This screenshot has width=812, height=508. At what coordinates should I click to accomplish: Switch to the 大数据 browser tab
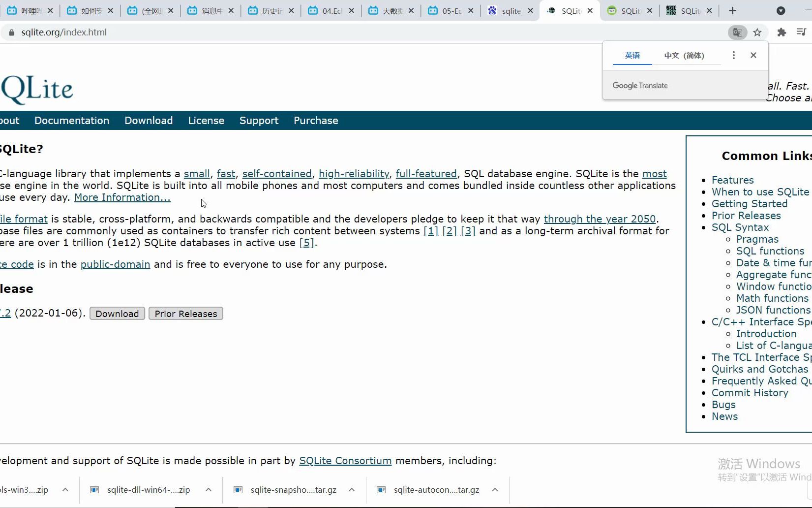pyautogui.click(x=391, y=11)
